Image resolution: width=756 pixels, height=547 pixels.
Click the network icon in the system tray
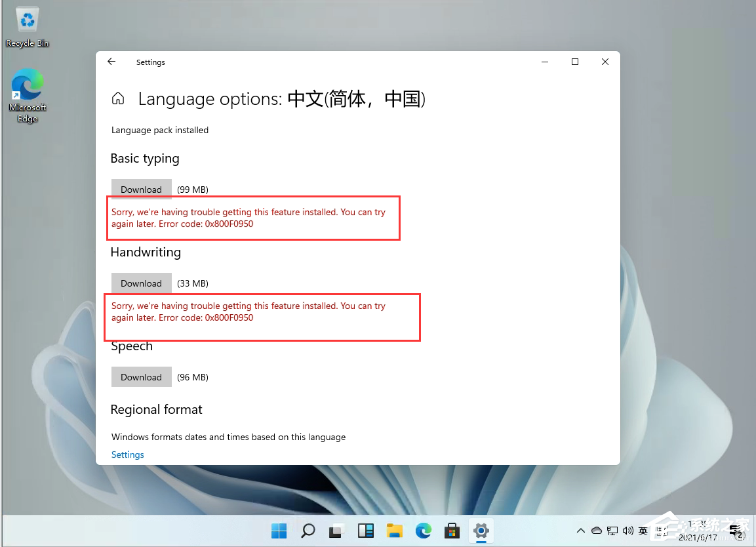[x=612, y=531]
